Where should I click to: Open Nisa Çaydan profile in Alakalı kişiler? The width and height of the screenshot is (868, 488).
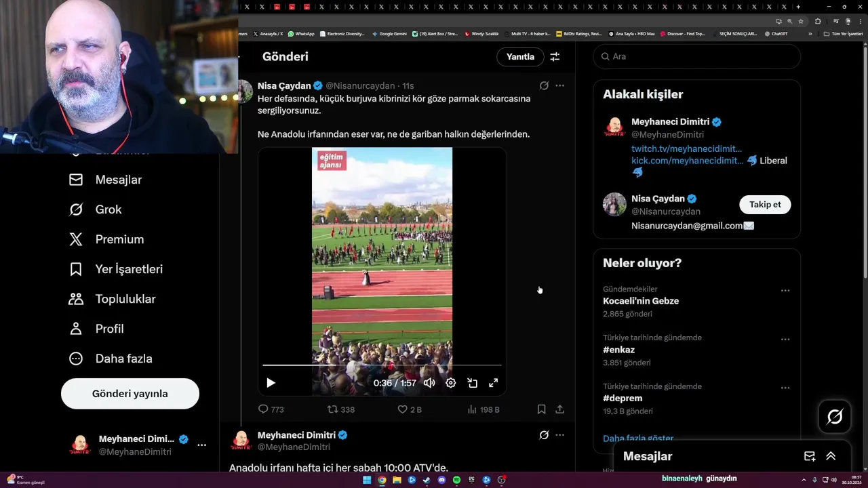(658, 199)
